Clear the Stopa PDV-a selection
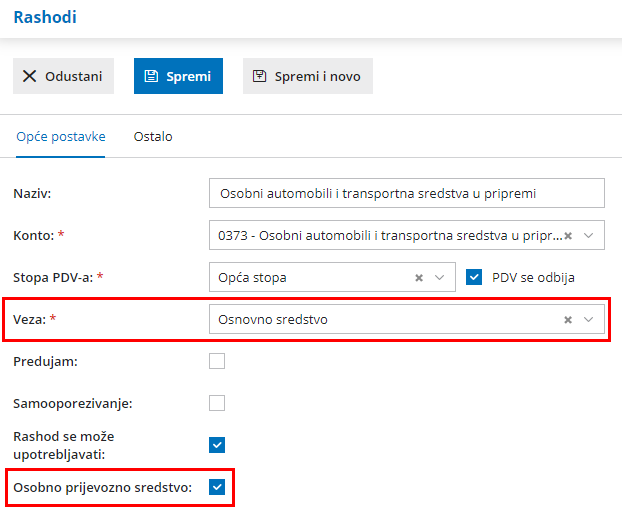This screenshot has width=622, height=531. coord(419,278)
